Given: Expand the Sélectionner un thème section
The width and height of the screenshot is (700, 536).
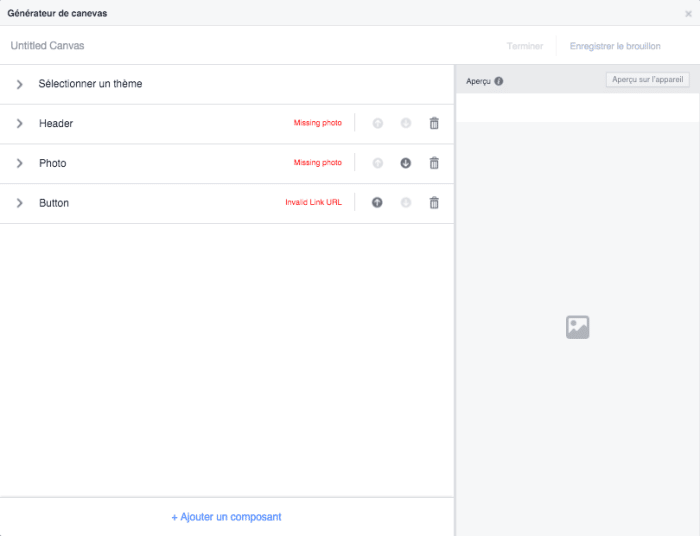Looking at the screenshot, I should pos(19,84).
